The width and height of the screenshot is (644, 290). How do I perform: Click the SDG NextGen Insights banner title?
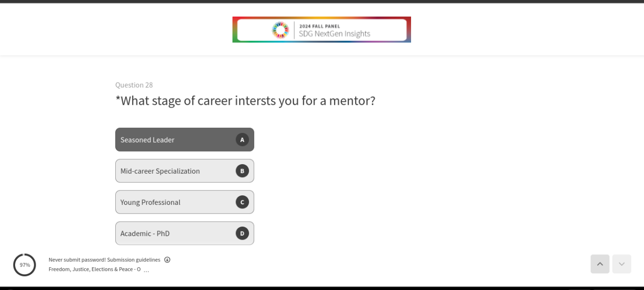[x=334, y=34]
